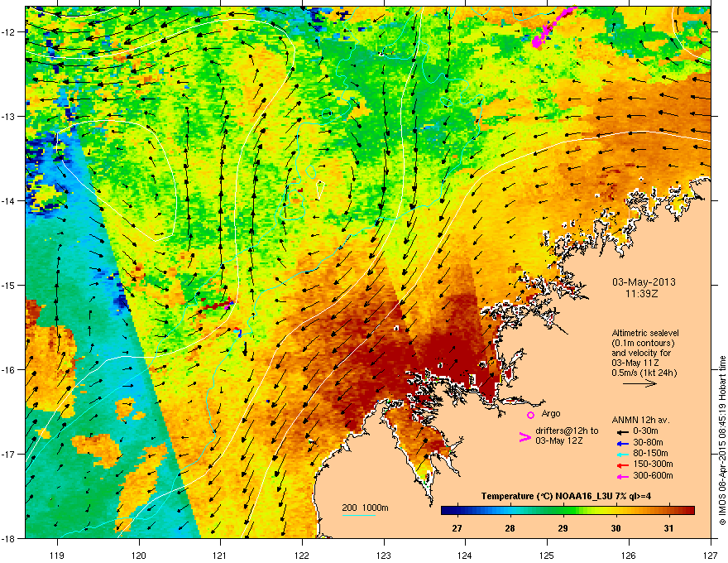728x563 pixels.
Task: Click longitude axis label 125
Action: pyautogui.click(x=547, y=556)
